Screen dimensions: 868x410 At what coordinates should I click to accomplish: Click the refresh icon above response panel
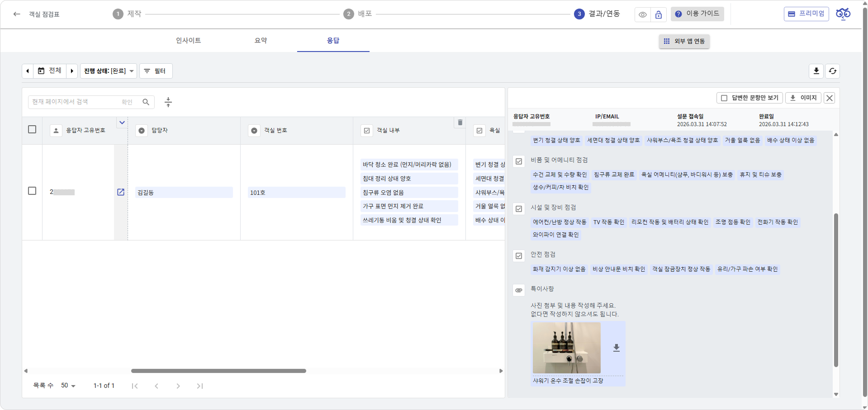coord(832,71)
